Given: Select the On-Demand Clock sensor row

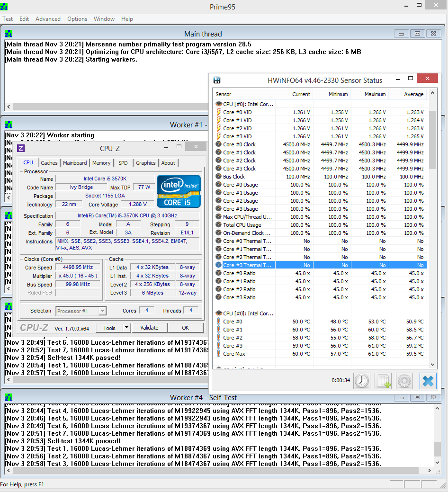Looking at the screenshot, I should (320, 233).
